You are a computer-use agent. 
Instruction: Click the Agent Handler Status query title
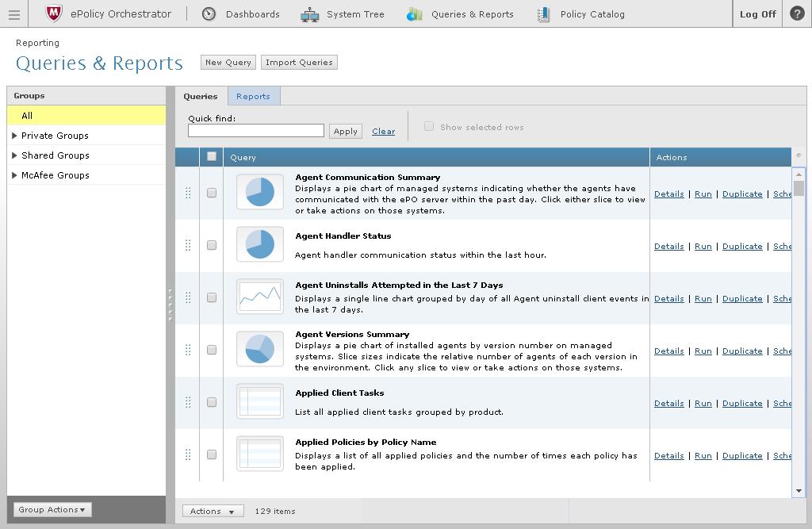click(343, 236)
